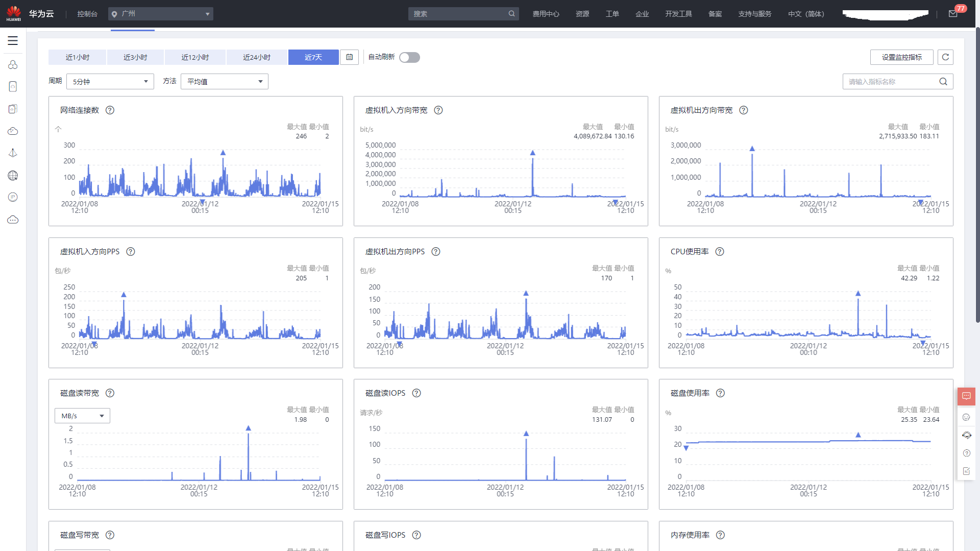Open the 企业 menu
Viewport: 980px width, 551px height.
(642, 14)
